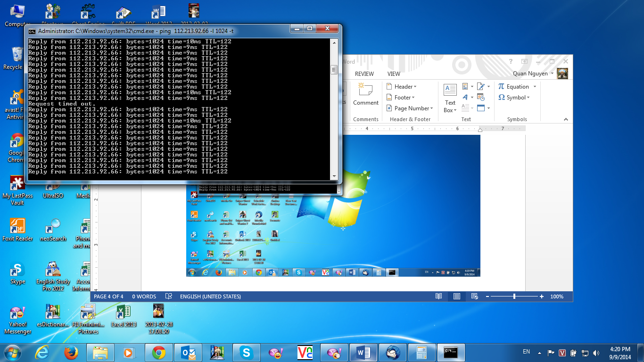The width and height of the screenshot is (644, 362).
Task: Open Outlook from the taskbar
Action: click(188, 353)
